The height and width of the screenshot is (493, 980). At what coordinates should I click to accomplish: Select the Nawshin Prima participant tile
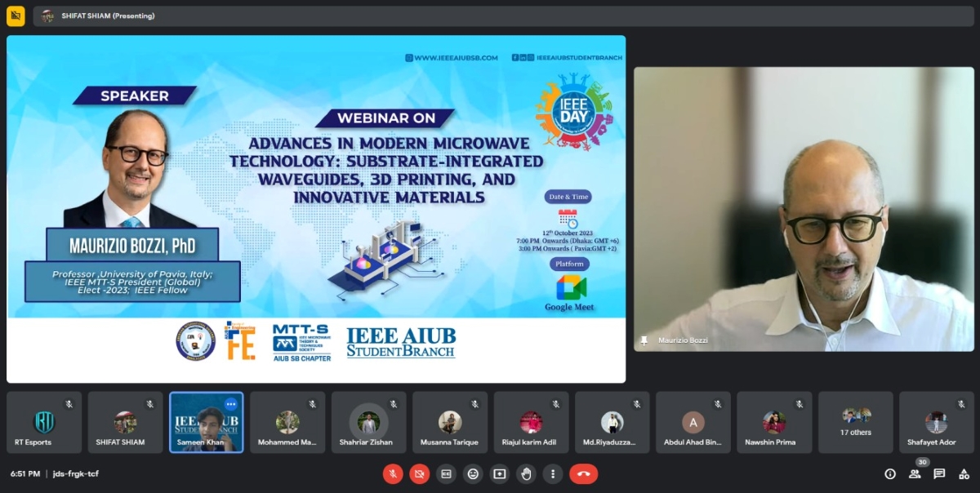774,422
